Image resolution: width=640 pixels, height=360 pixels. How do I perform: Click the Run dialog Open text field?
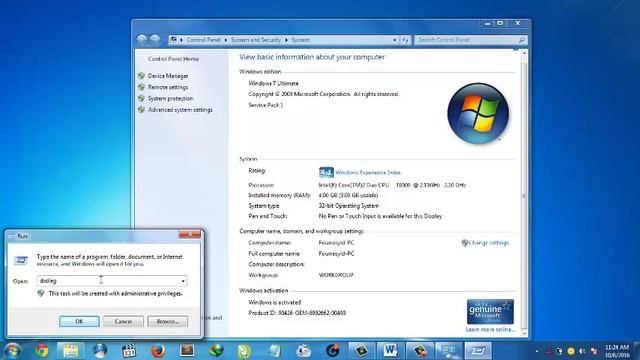(x=108, y=281)
